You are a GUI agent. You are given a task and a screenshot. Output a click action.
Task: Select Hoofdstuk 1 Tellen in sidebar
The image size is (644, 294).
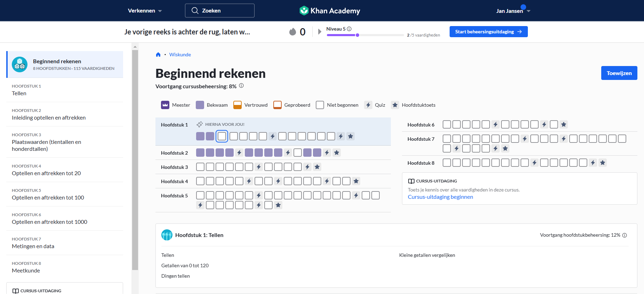(65, 90)
